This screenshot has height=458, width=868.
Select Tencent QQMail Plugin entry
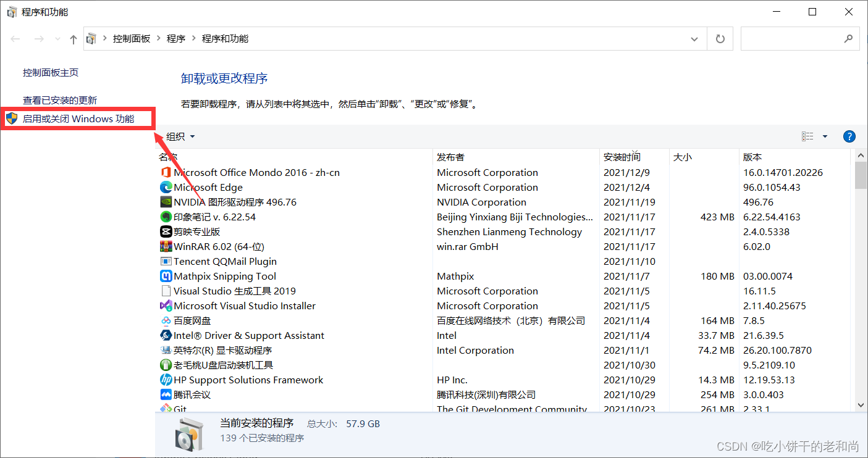point(225,261)
